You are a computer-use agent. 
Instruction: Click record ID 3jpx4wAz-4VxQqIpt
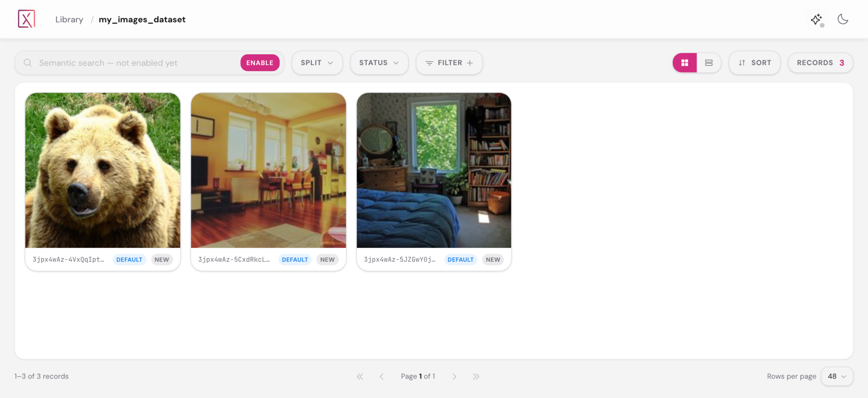[x=68, y=260]
